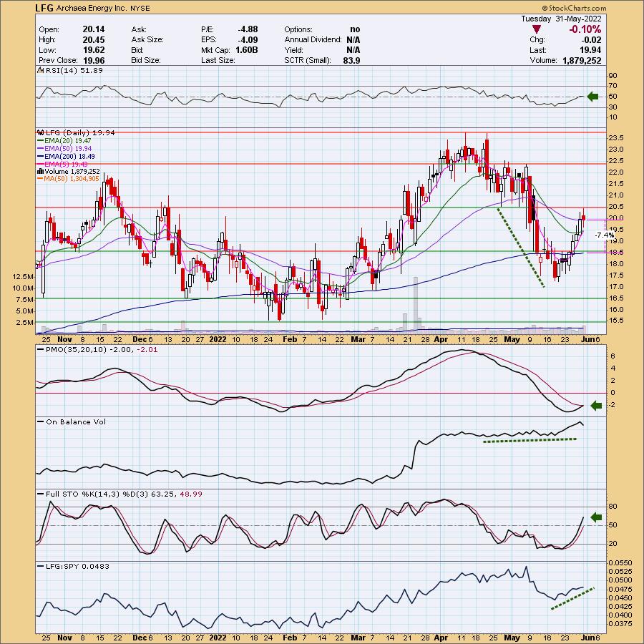This screenshot has height=644, width=644.
Task: Click the StockCharts.com copyright label
Action: pyautogui.click(x=574, y=8)
